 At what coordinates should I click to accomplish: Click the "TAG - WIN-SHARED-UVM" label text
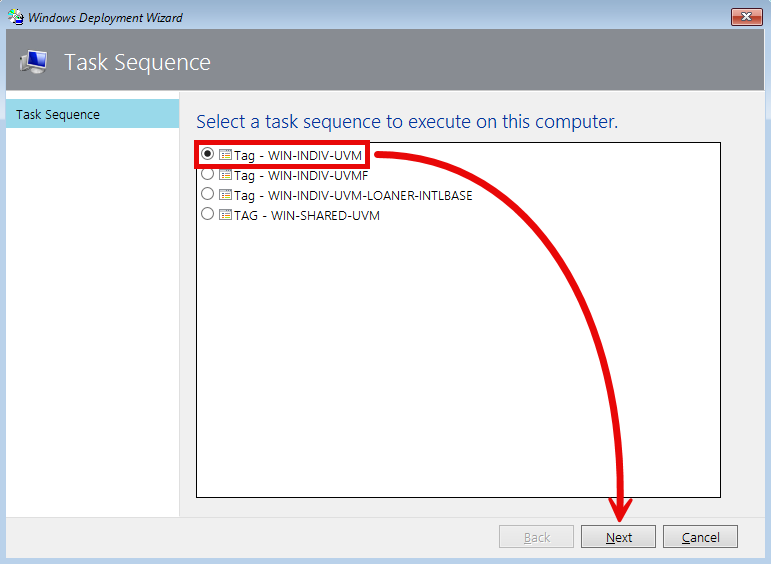[307, 216]
